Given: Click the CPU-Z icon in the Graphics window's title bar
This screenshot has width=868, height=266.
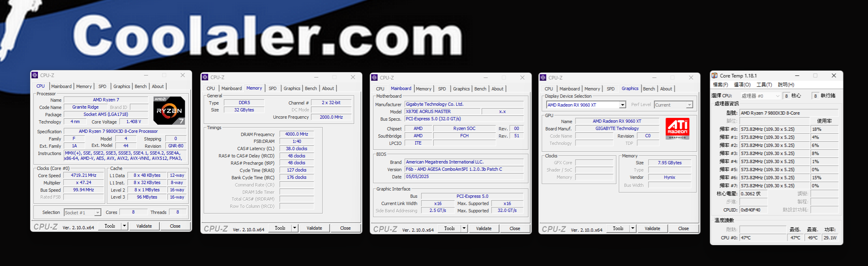Looking at the screenshot, I should click(x=543, y=77).
